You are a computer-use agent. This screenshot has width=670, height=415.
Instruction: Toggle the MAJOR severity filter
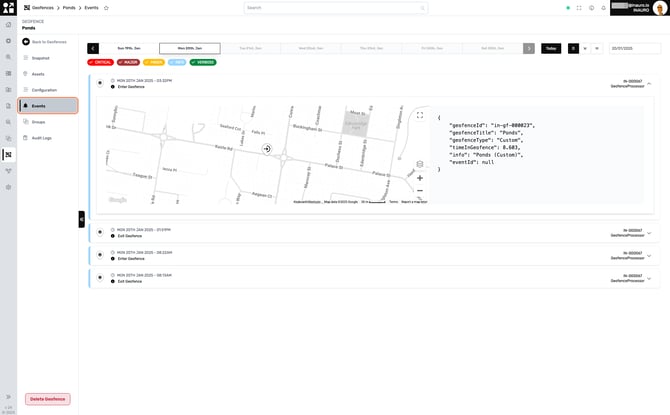128,62
